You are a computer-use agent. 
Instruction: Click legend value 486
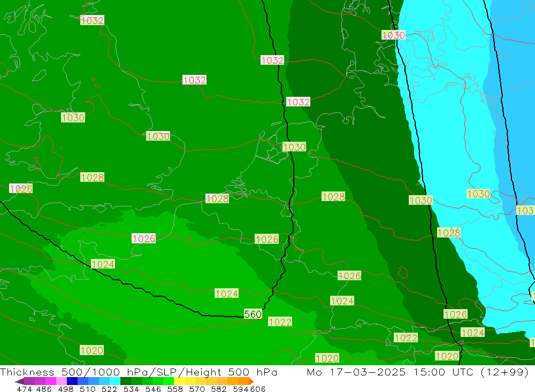click(44, 389)
